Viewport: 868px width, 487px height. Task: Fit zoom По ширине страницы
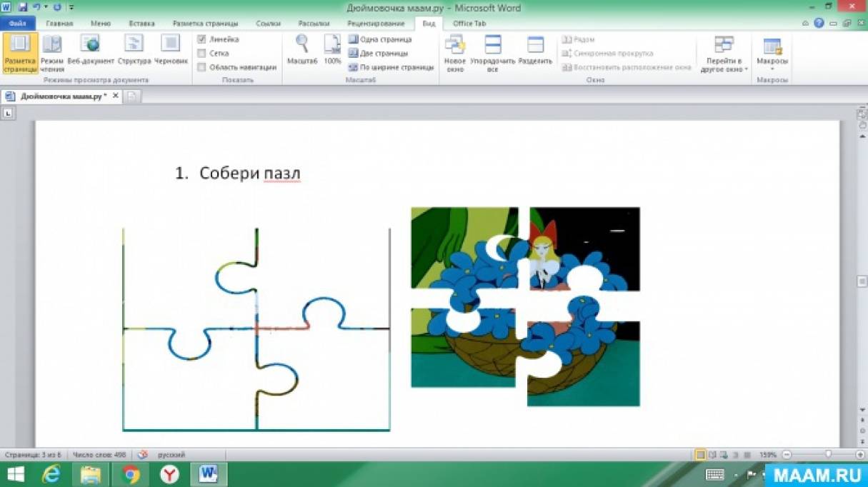[x=391, y=67]
